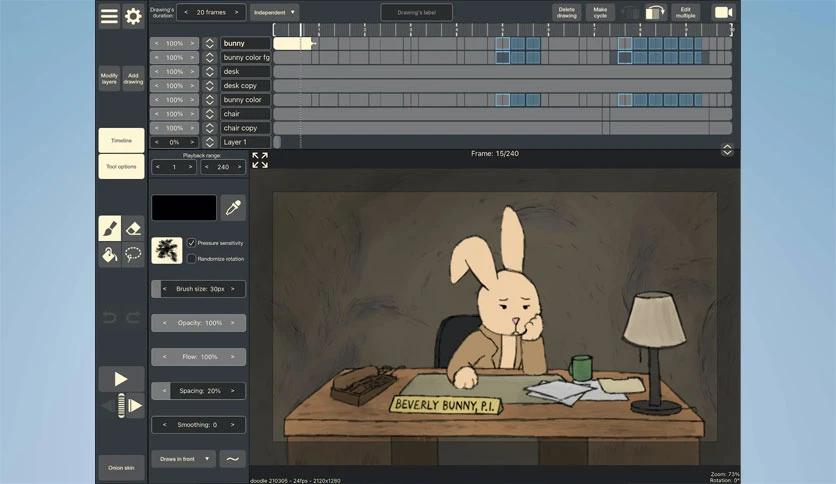Open the Independent drawing mode dropdown
Screen dimensions: 836x484
274,12
